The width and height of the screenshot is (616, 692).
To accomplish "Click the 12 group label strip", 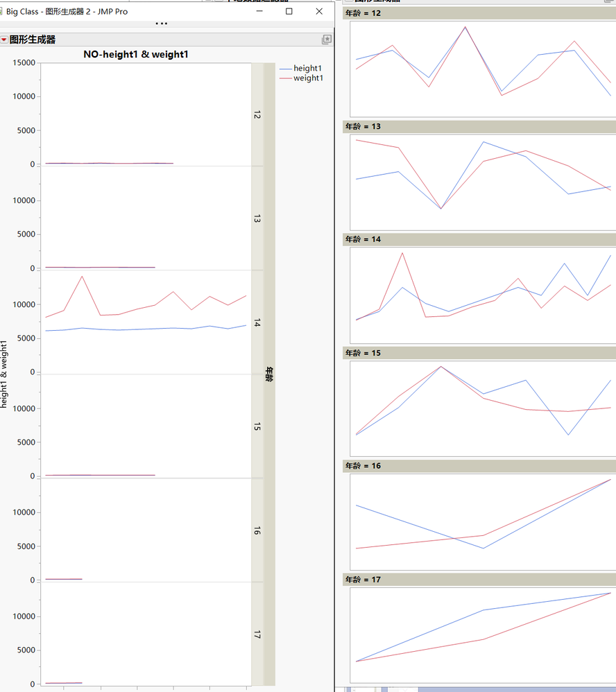I will 257,114.
